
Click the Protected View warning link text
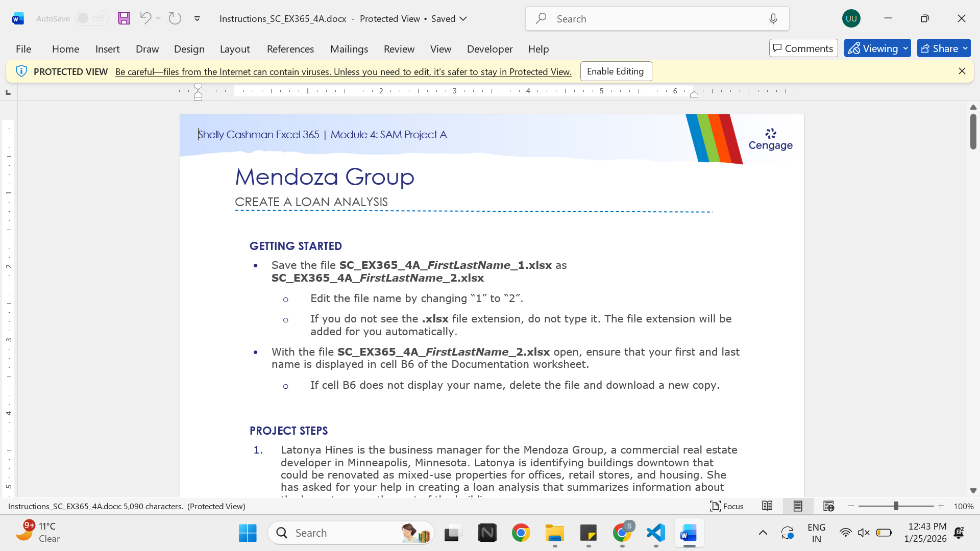click(343, 72)
